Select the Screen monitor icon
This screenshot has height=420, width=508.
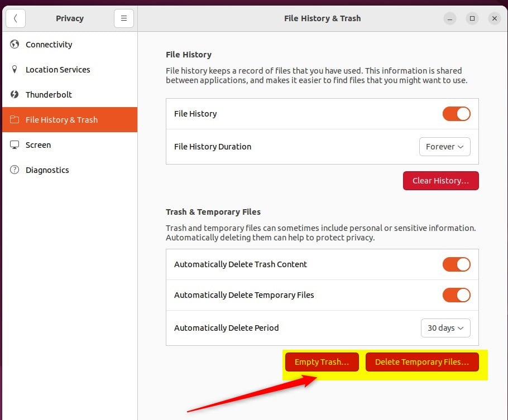click(15, 145)
